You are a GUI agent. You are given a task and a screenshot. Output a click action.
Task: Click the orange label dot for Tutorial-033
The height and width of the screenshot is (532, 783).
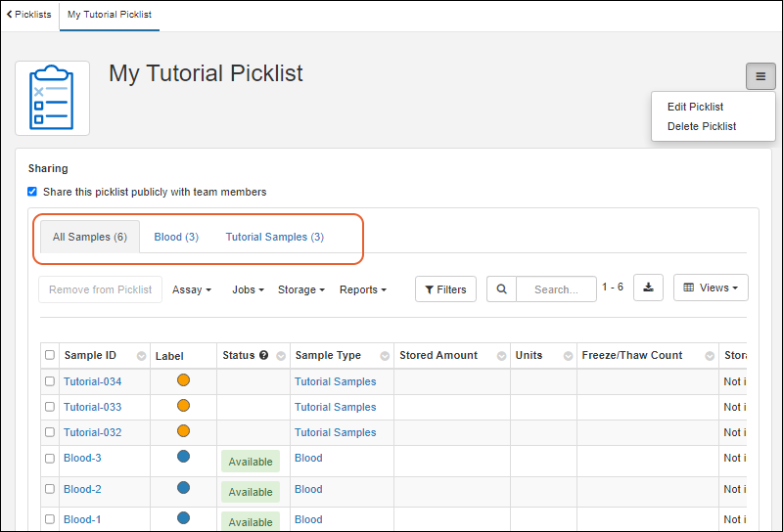[x=183, y=406]
